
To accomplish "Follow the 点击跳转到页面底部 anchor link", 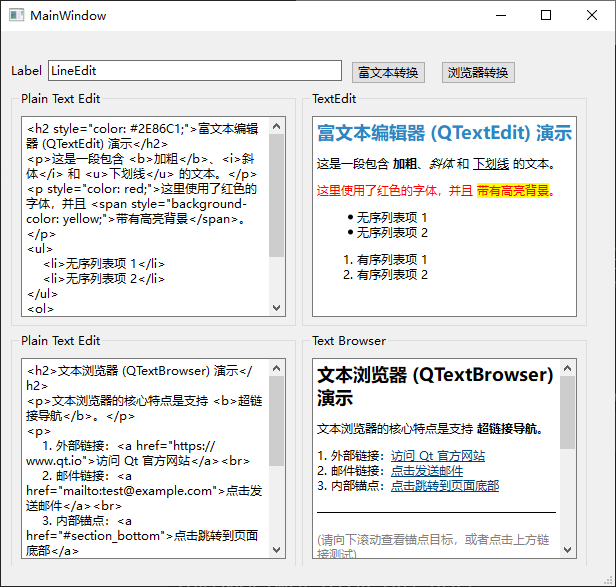I will tap(445, 486).
